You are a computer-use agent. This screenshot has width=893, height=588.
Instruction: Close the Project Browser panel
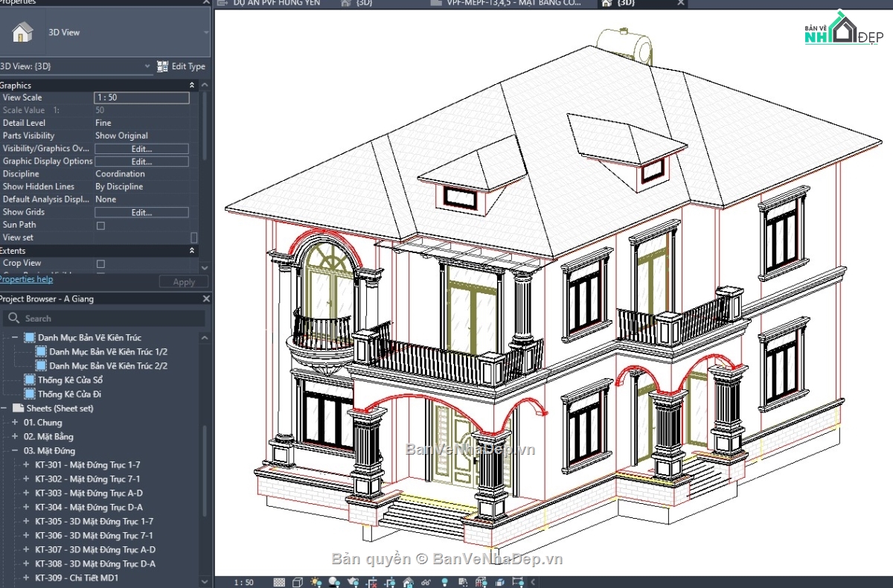(x=206, y=298)
